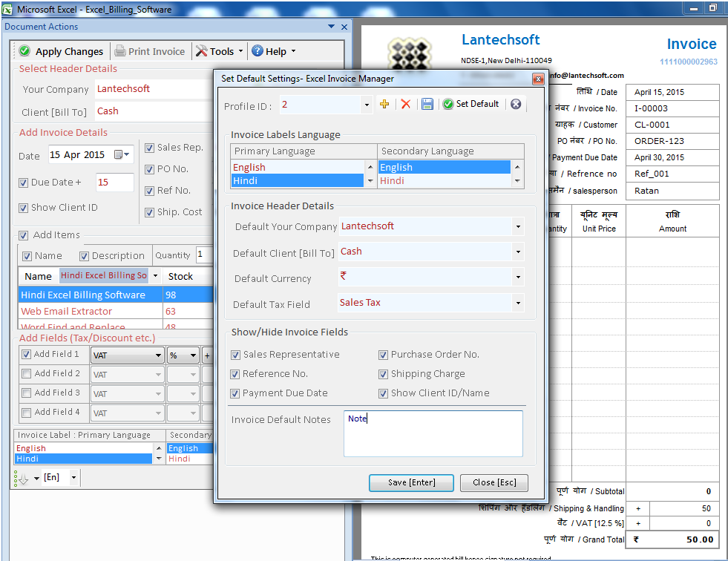This screenshot has width=728, height=561.
Task: Open the Tools menu dropdown arrow
Action: point(240,50)
